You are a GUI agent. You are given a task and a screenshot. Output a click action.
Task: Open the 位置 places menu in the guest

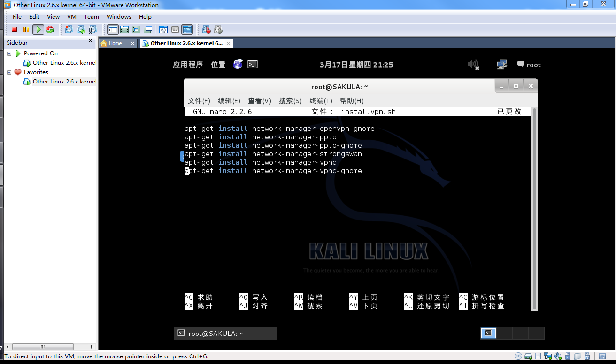(x=218, y=65)
